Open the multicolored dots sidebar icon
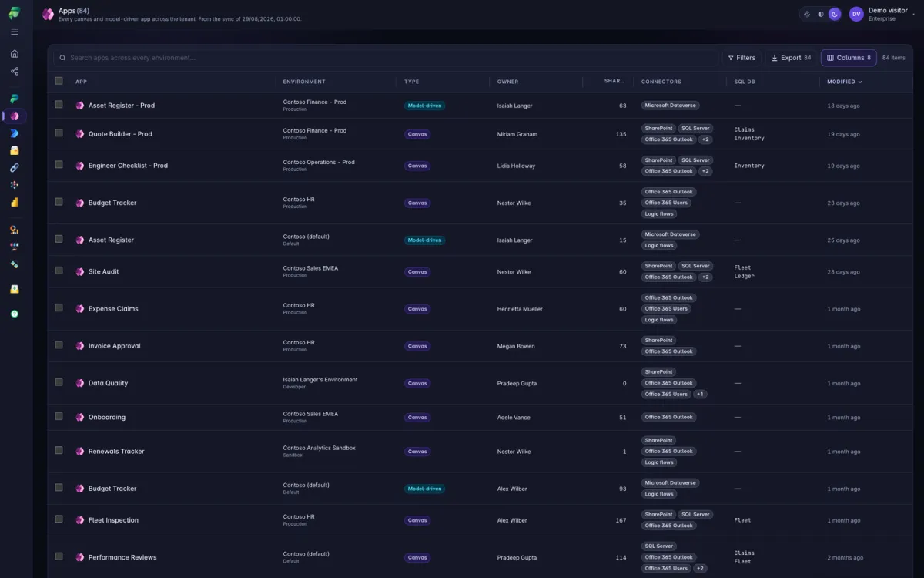924x578 pixels. click(x=15, y=185)
